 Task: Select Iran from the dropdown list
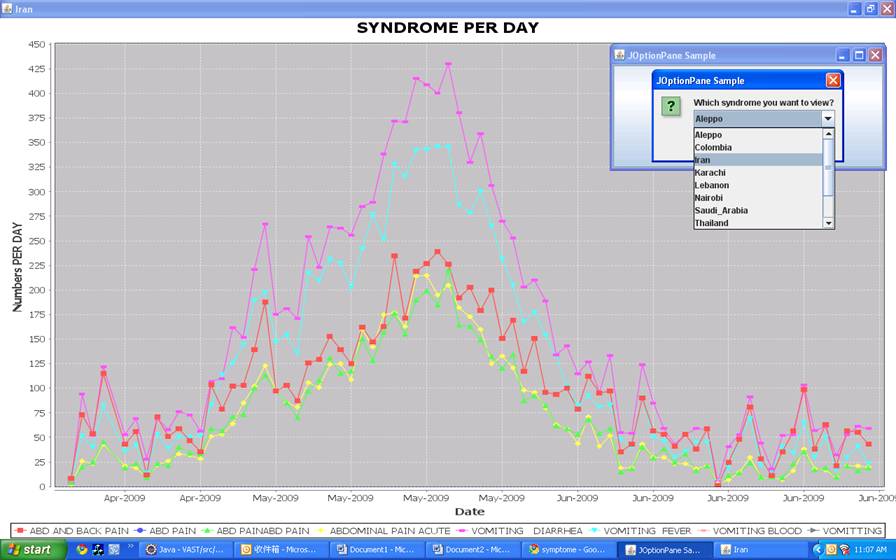[x=703, y=160]
